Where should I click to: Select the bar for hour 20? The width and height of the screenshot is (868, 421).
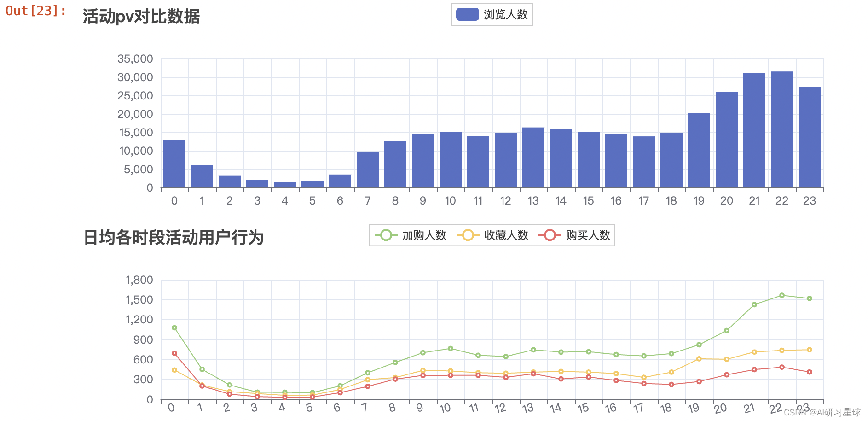tap(727, 140)
